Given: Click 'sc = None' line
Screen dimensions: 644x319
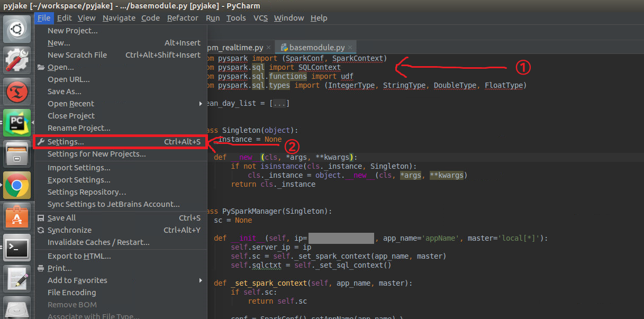Looking at the screenshot, I should (233, 220).
